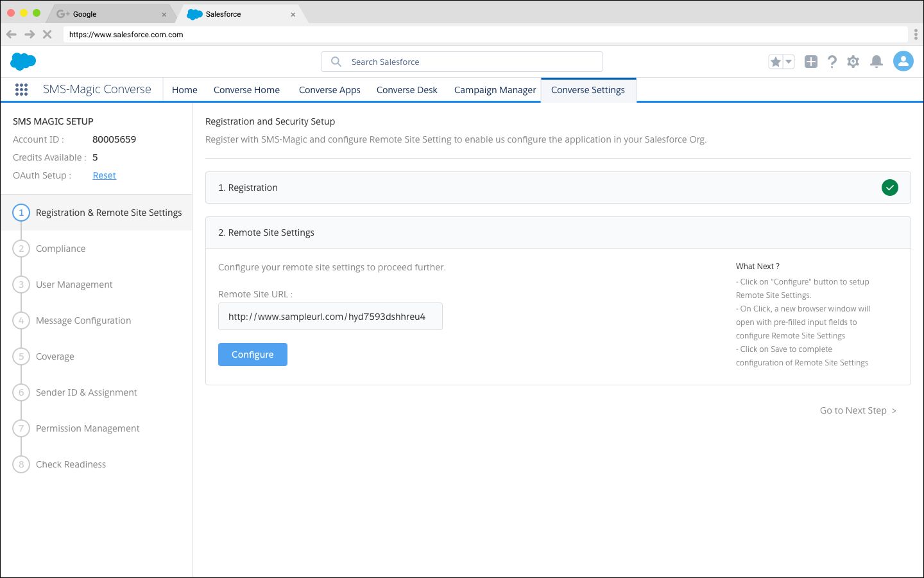The image size is (924, 578).
Task: Close the Google browser tab
Action: [164, 14]
